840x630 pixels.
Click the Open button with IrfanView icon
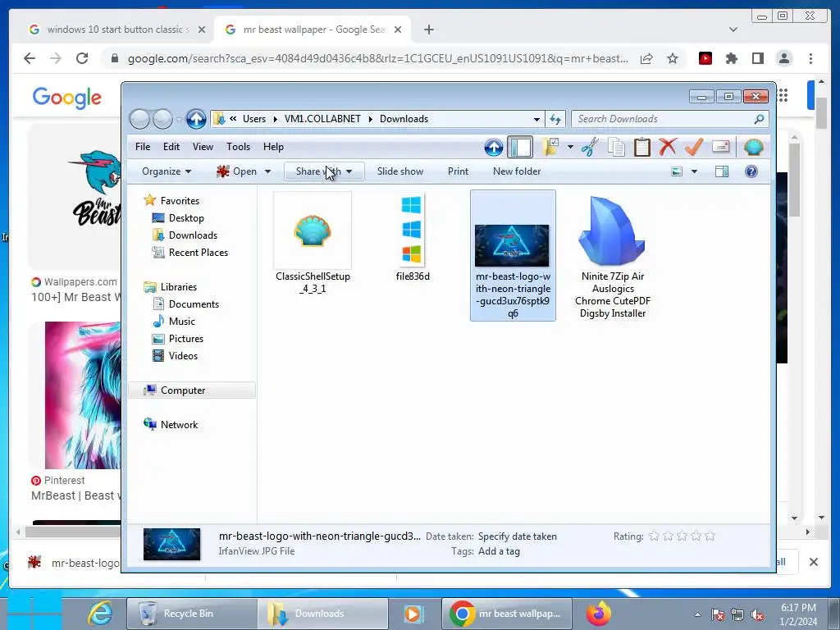237,171
